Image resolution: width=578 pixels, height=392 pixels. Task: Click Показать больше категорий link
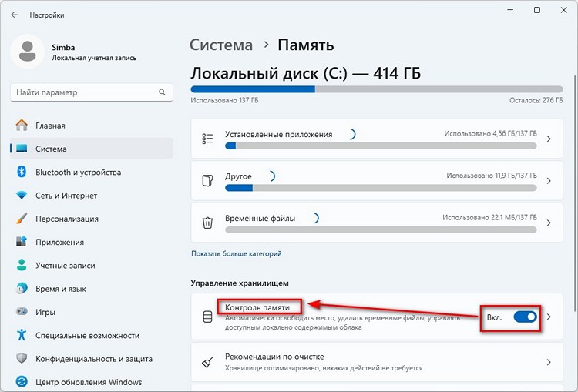click(x=237, y=253)
